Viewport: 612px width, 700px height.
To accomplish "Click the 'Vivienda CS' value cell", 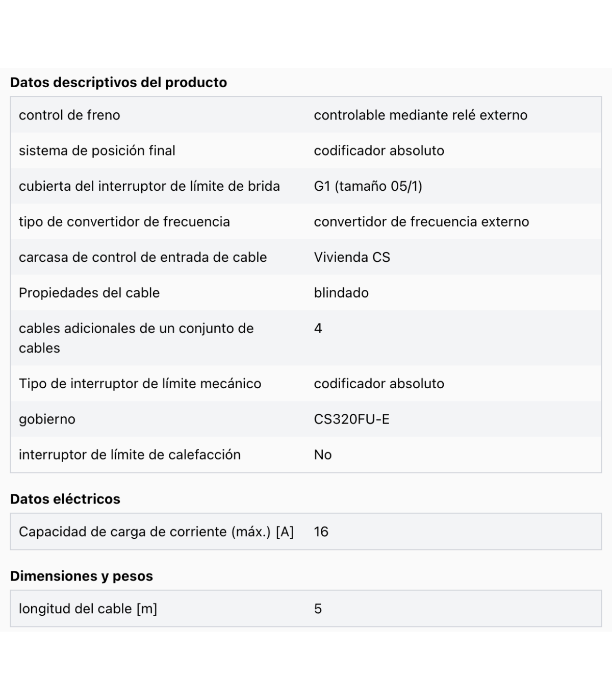I will pos(352,257).
